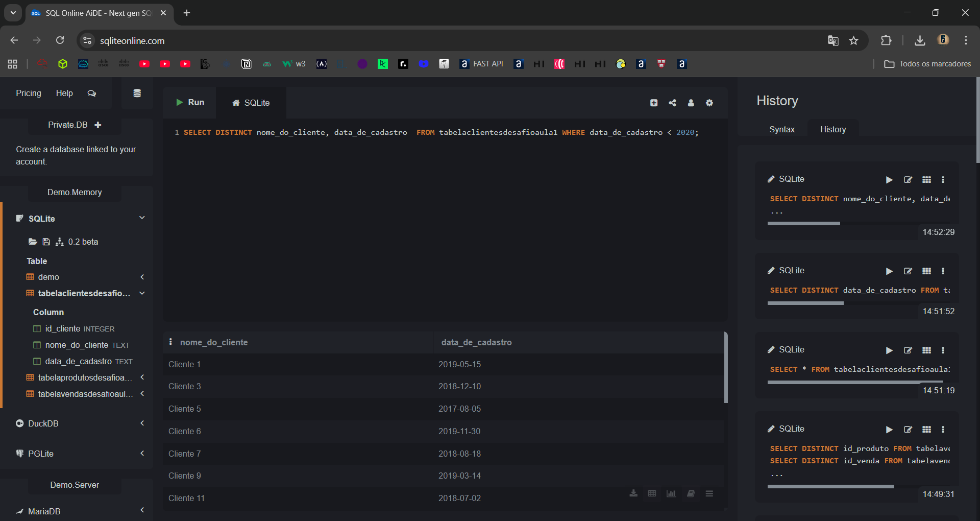Edit the 14:51:52 history query

(908, 271)
